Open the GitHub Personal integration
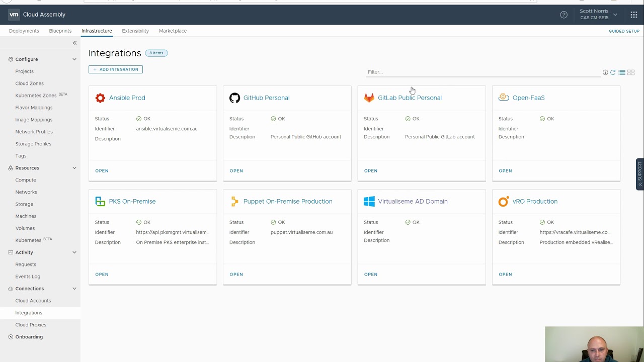The image size is (644, 362). (x=236, y=171)
